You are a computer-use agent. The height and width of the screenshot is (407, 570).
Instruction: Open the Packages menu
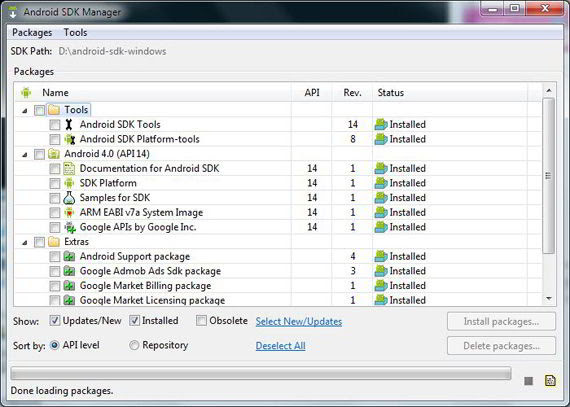coord(32,33)
